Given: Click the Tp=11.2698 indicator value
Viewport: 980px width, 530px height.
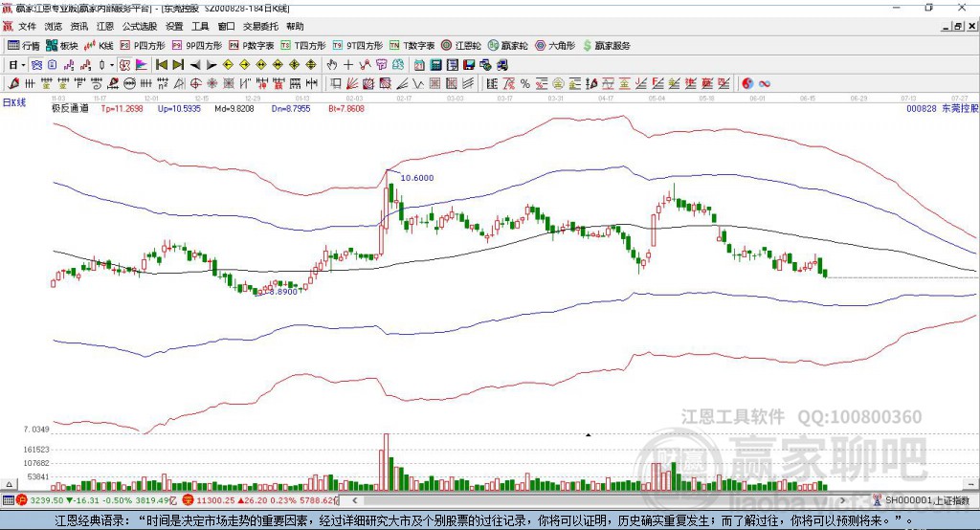Looking at the screenshot, I should tap(122, 108).
